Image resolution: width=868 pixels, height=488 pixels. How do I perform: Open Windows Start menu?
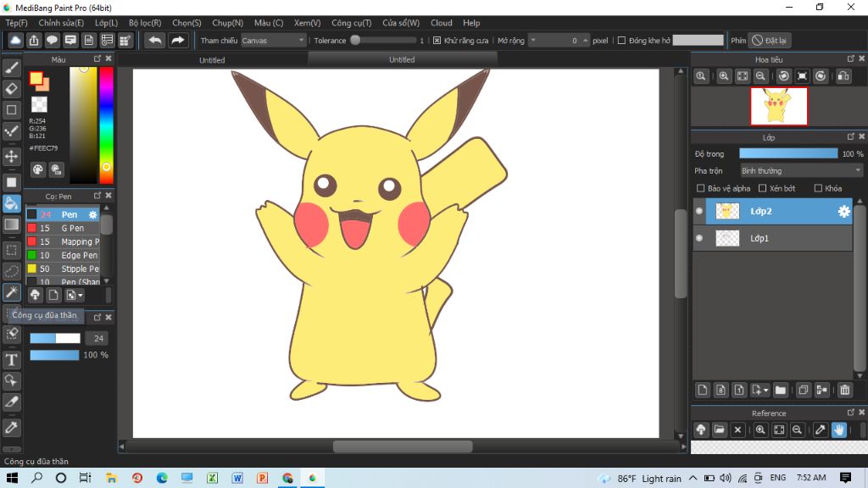click(x=12, y=478)
